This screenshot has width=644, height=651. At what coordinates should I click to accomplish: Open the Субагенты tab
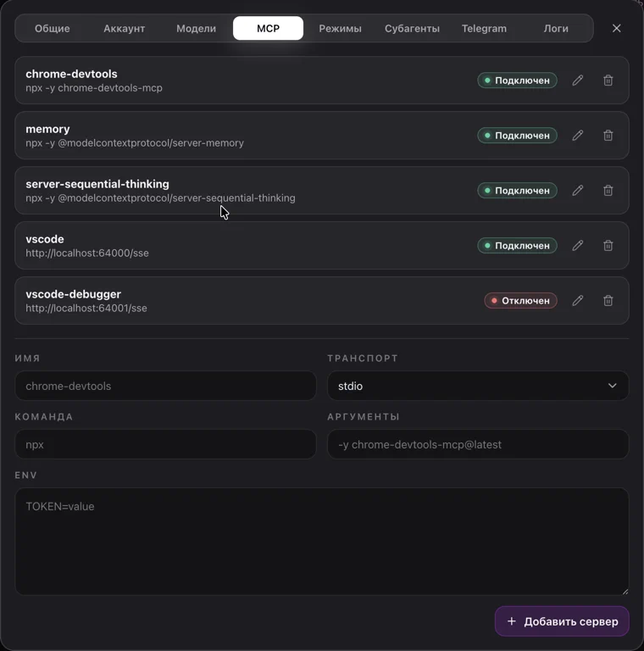412,28
